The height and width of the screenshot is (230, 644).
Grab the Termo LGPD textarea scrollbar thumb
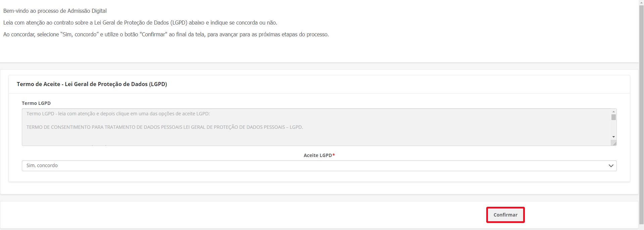(613, 117)
